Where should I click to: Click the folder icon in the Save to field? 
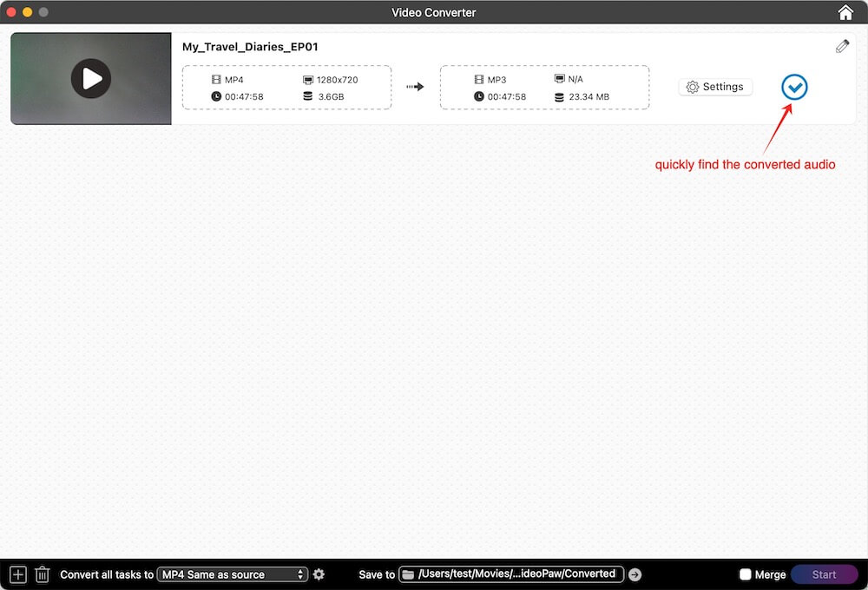[408, 574]
